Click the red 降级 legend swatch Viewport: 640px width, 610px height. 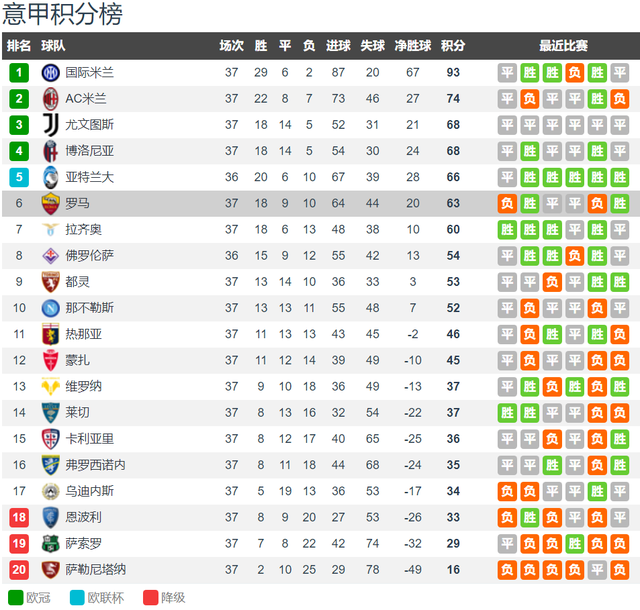151,598
